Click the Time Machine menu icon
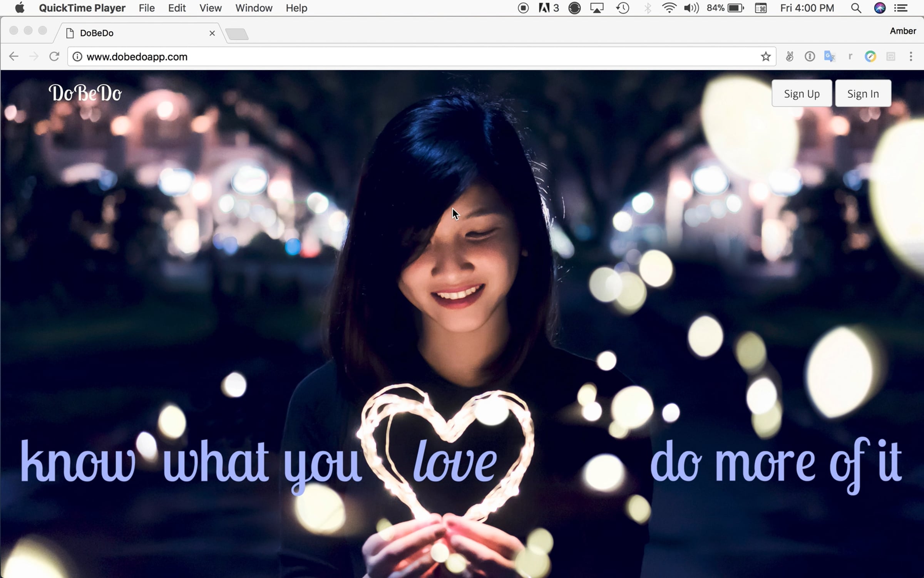 point(623,8)
